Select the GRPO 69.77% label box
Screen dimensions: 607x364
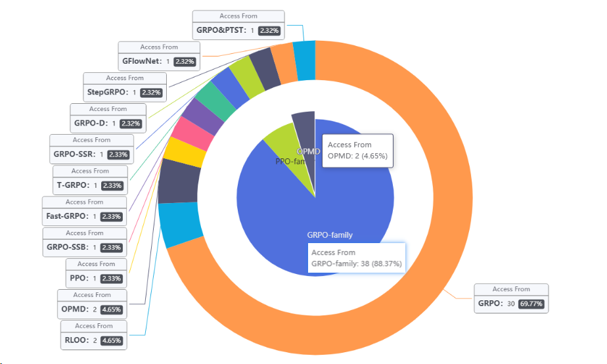coord(511,297)
